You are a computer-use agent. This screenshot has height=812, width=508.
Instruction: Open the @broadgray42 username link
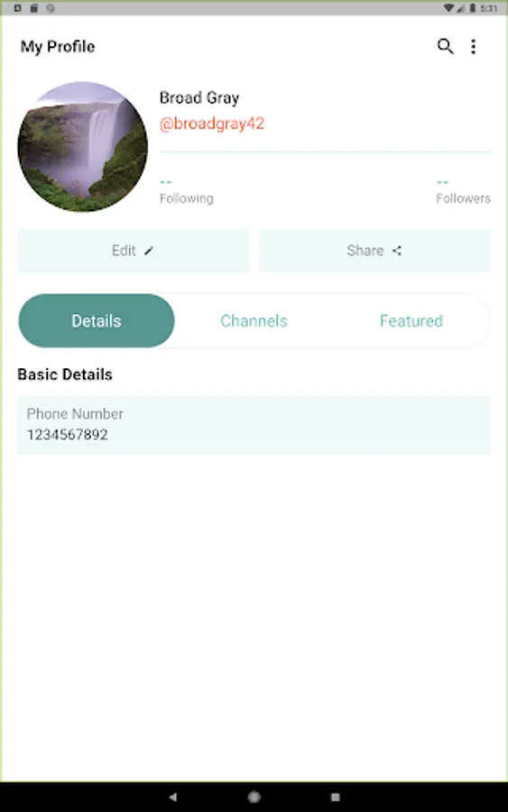(212, 124)
